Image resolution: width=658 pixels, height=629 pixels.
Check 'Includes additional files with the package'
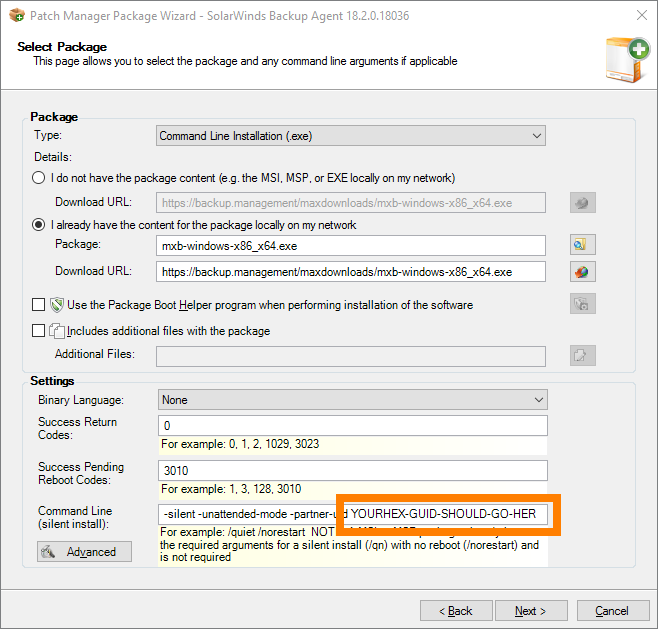[x=39, y=331]
